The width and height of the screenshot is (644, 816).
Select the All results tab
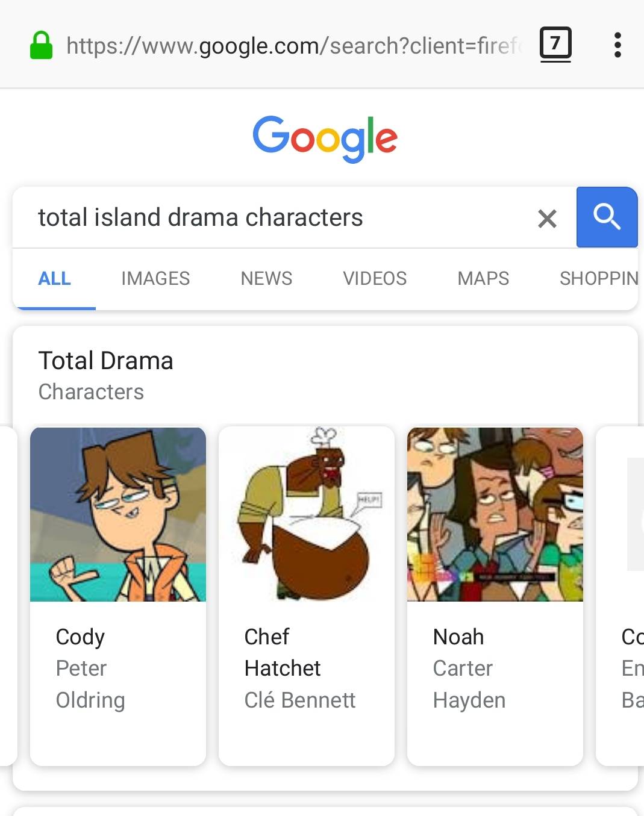coord(54,278)
